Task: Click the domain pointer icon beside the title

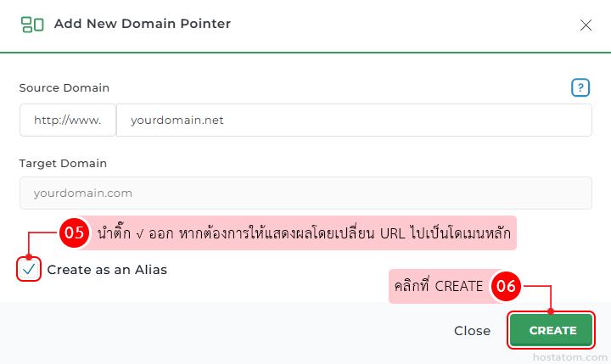Action: click(x=32, y=24)
